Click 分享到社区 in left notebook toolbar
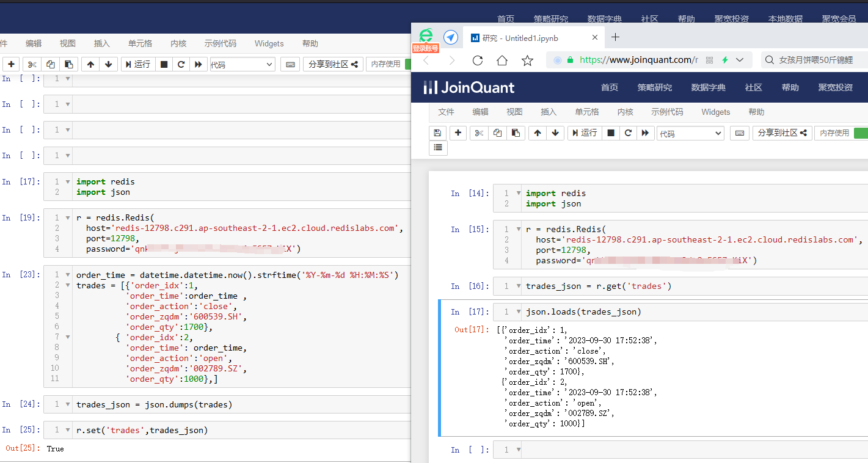This screenshot has height=463, width=868. point(334,64)
